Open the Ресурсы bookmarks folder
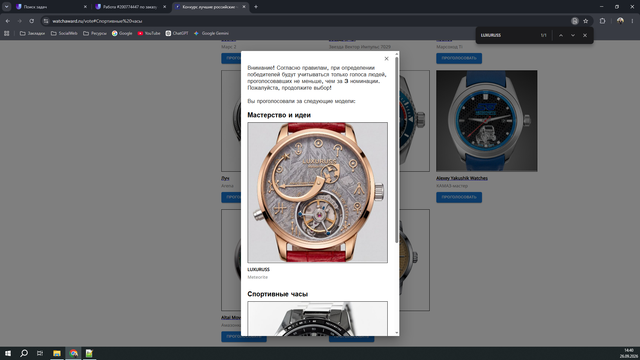Image resolution: width=640 pixels, height=360 pixels. (95, 33)
